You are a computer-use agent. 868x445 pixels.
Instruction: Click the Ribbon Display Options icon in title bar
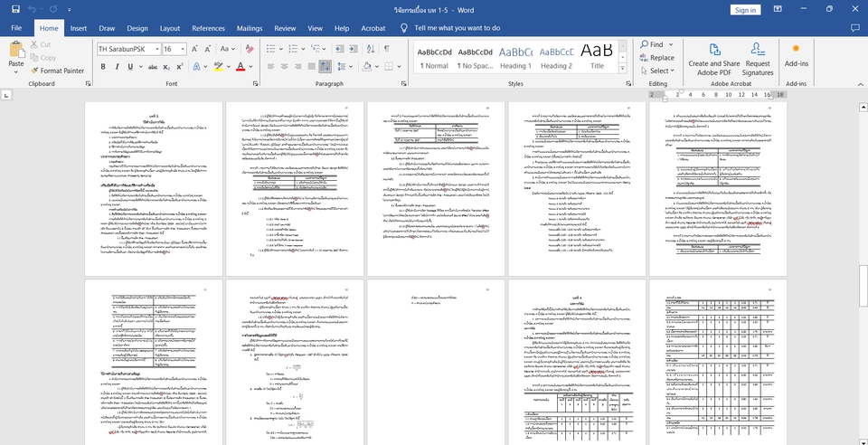tap(778, 9)
